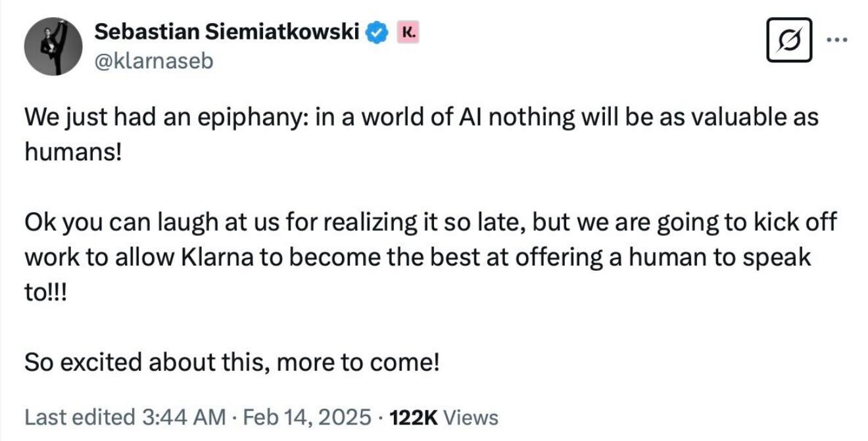Click the word Views after 122K
This screenshot has height=441, width=868.
471,417
